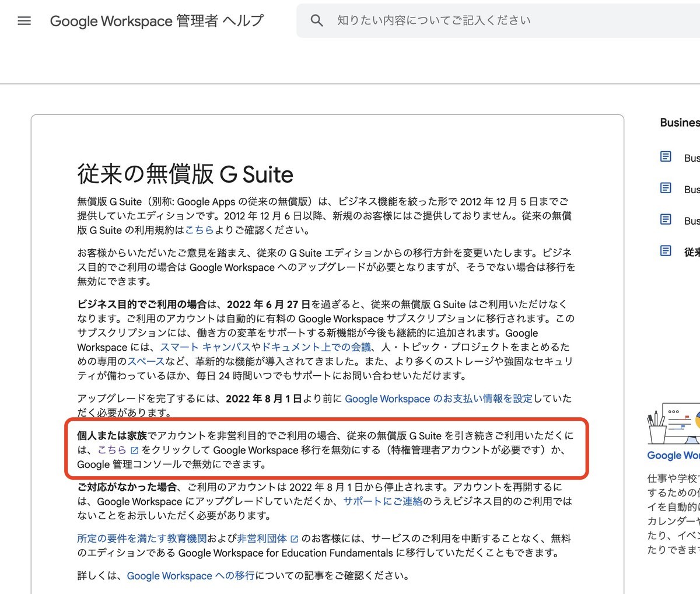Click the bold 2022 年 6 月 27 日 date text

click(x=268, y=304)
